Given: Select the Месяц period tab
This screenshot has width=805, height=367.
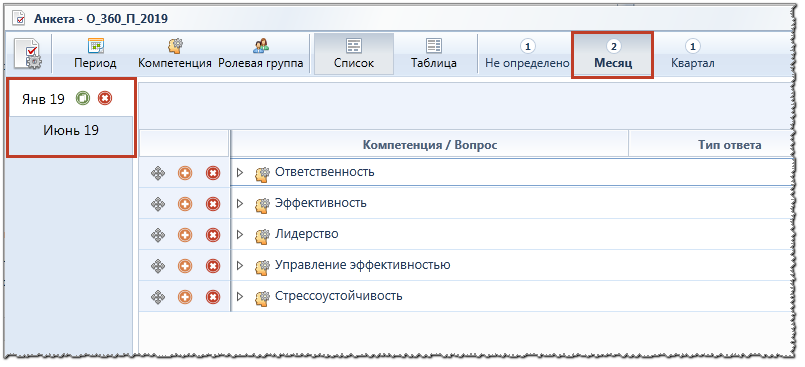Looking at the screenshot, I should coord(612,54).
